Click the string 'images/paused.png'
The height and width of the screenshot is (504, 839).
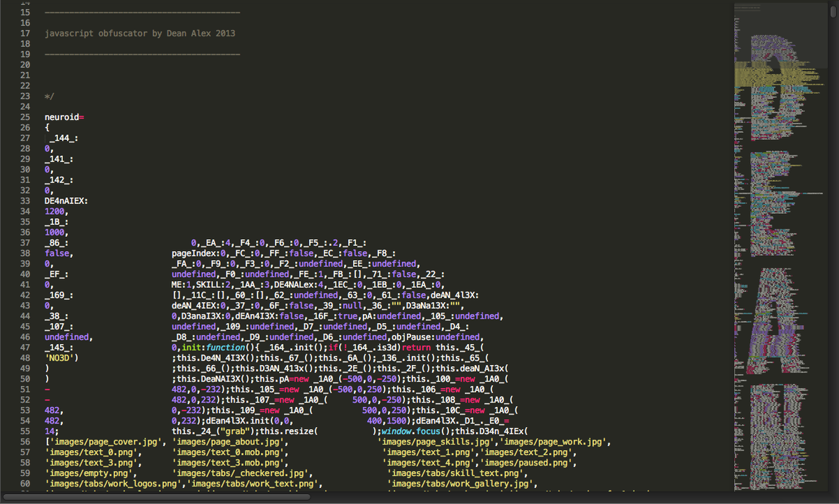pos(524,463)
